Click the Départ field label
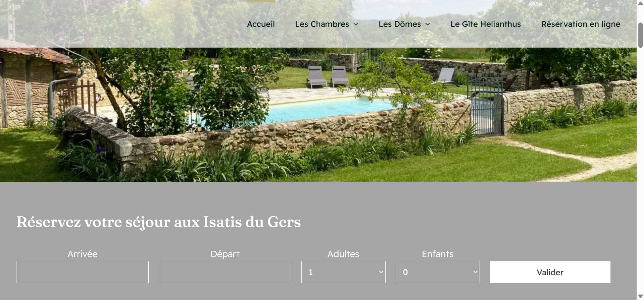 [x=225, y=254]
